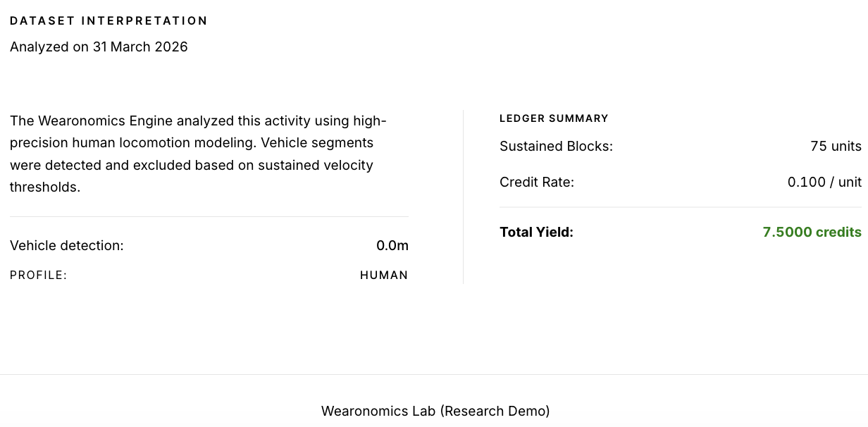
Task: Click the 'Analyzed on 31 March 2026' date
Action: pos(99,47)
